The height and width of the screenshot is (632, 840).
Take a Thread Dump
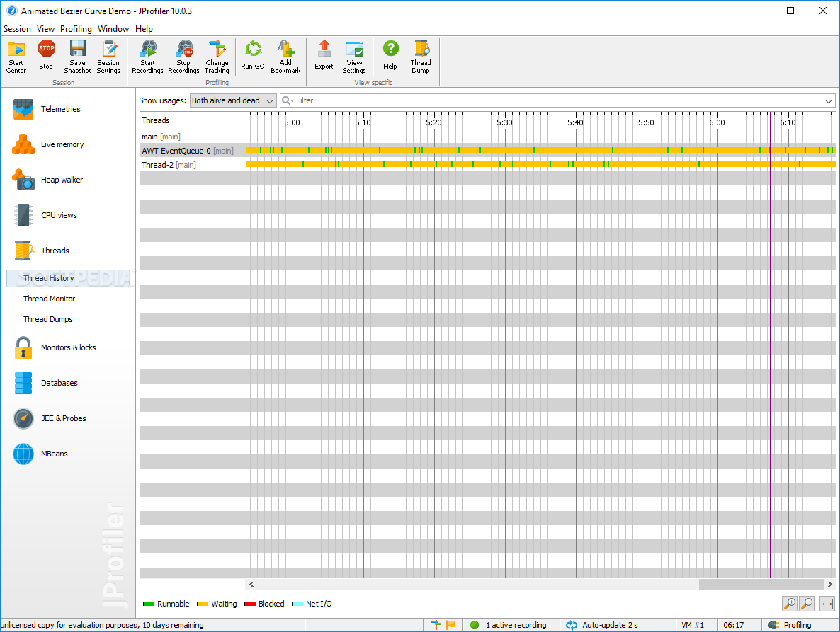pyautogui.click(x=421, y=57)
